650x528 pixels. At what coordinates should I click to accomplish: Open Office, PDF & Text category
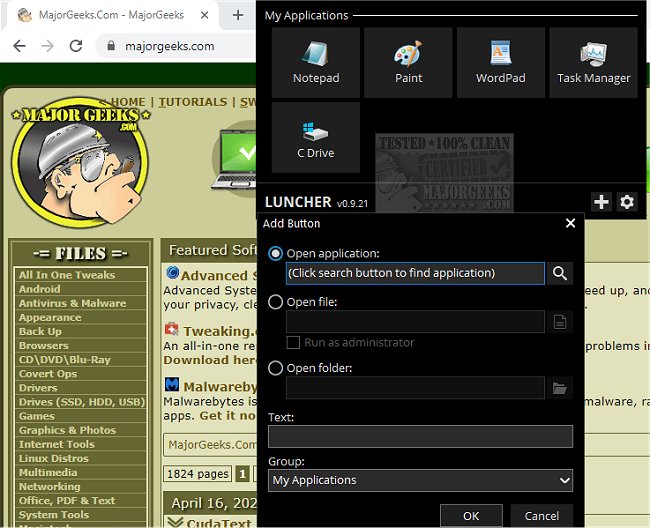click(x=81, y=501)
